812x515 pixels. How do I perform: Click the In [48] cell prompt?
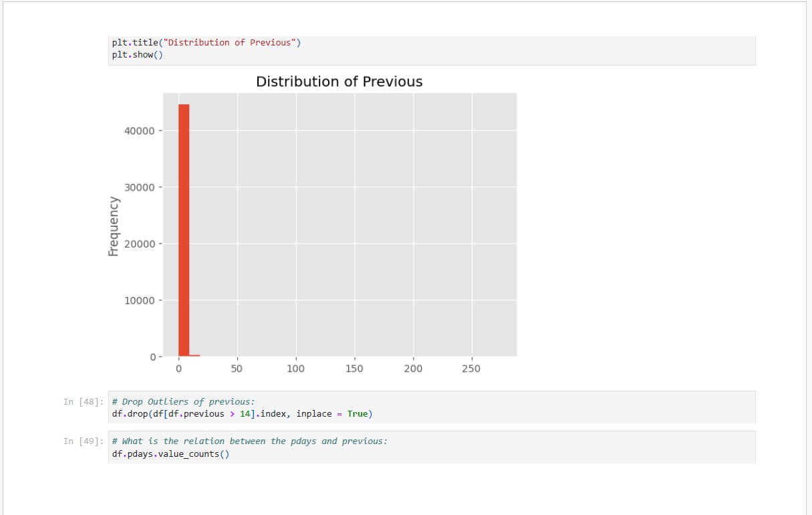(x=84, y=402)
